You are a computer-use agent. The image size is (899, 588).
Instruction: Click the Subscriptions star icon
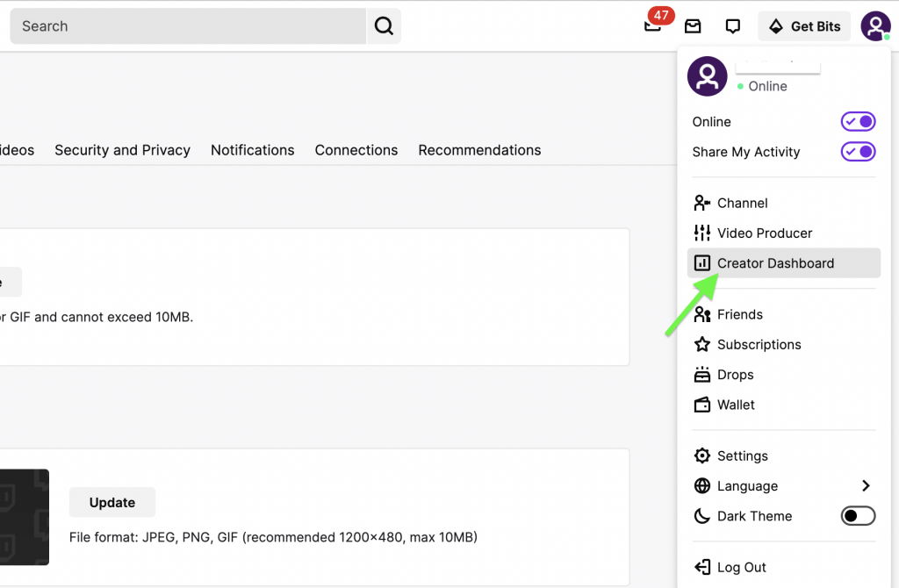[x=701, y=344]
